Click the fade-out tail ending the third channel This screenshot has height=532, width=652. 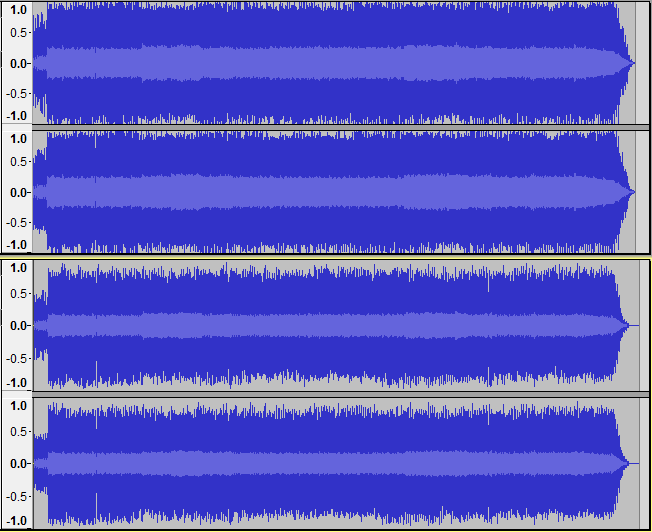tap(624, 325)
